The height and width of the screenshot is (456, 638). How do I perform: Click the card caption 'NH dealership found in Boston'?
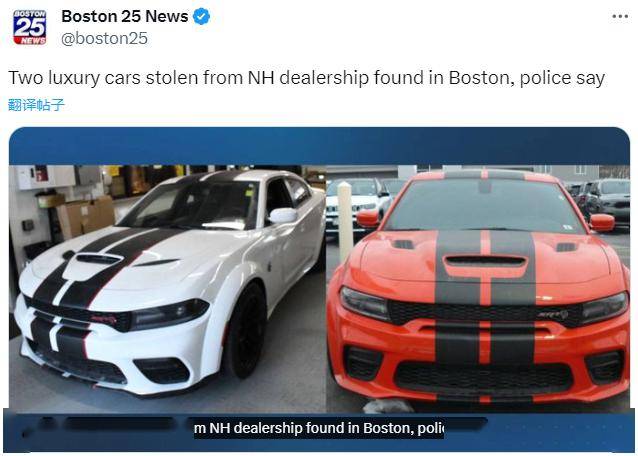click(319, 428)
